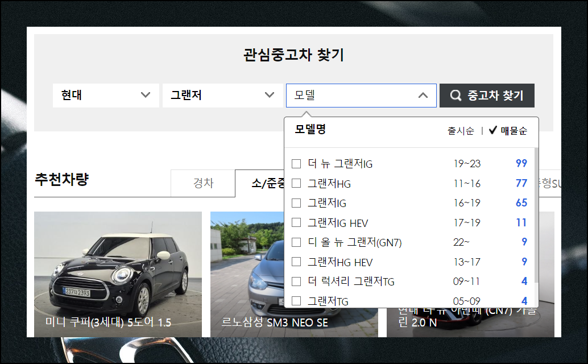Open the 그랜저 model-line dropdown
The image size is (588, 364).
[x=222, y=95]
